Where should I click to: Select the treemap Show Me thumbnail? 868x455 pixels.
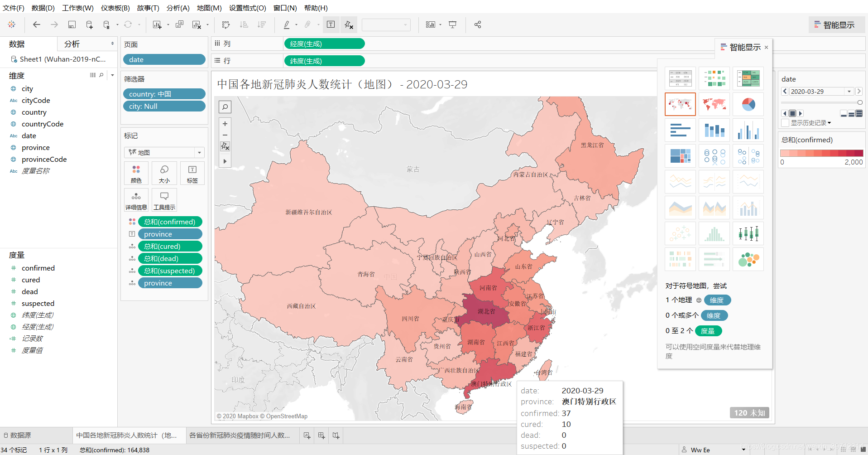point(680,156)
